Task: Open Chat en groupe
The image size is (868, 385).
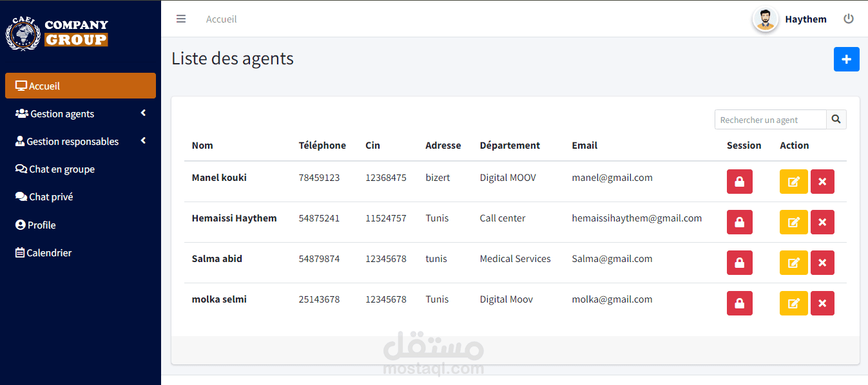Action: point(81,169)
